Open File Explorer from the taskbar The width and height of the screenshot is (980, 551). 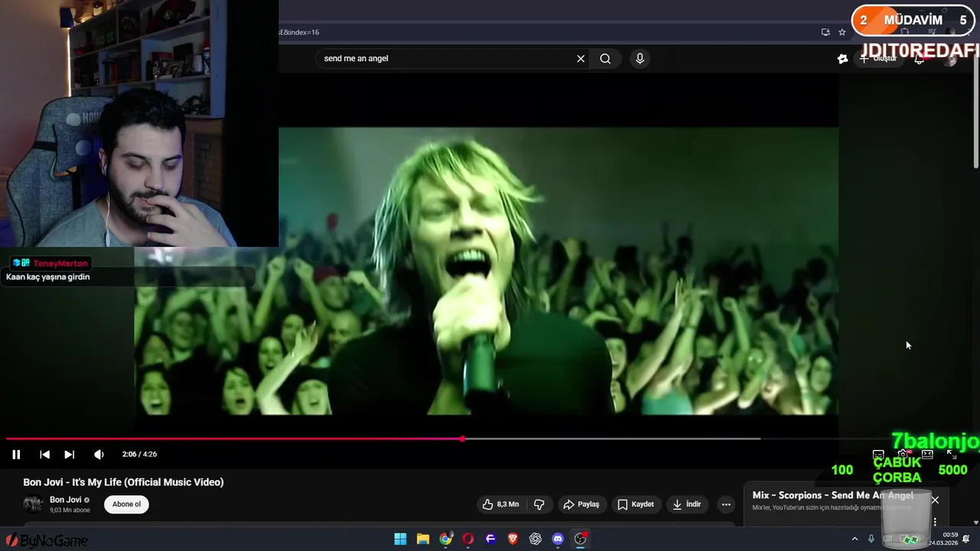pyautogui.click(x=423, y=539)
